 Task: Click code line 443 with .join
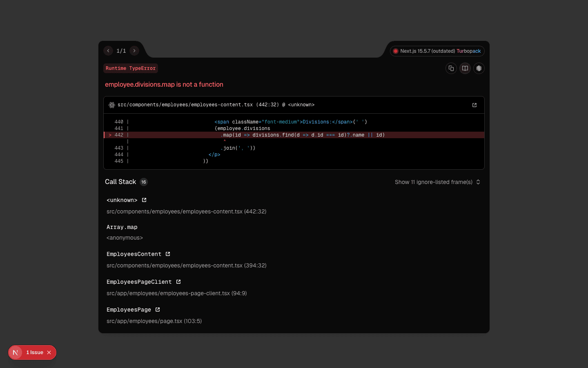(294, 148)
